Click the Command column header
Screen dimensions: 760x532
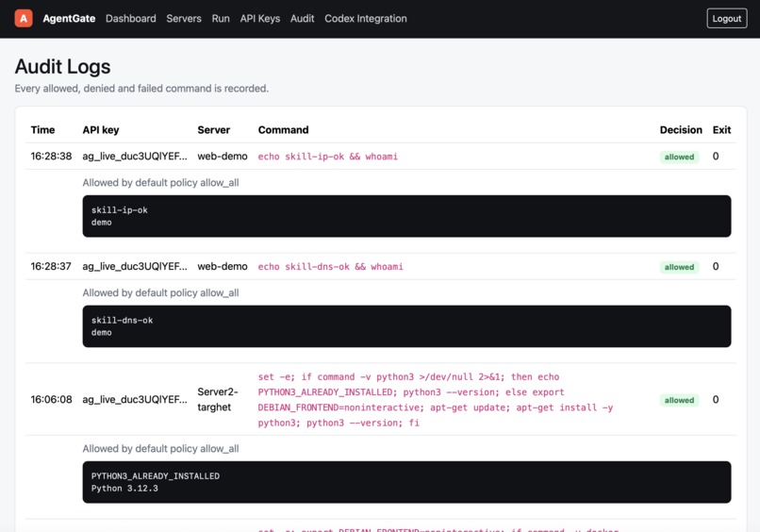click(x=283, y=130)
